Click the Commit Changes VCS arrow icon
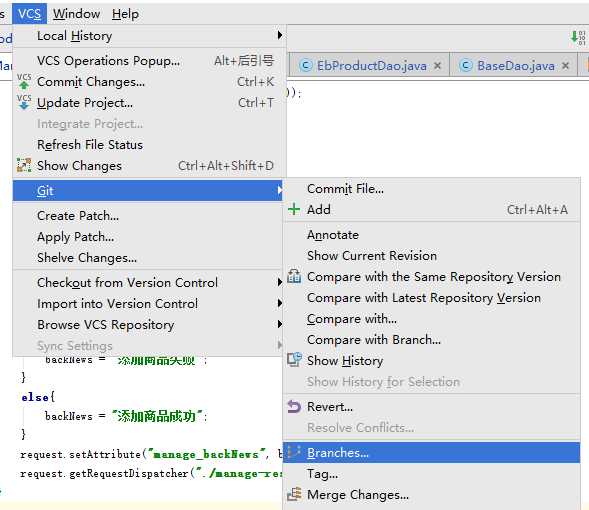 24,81
